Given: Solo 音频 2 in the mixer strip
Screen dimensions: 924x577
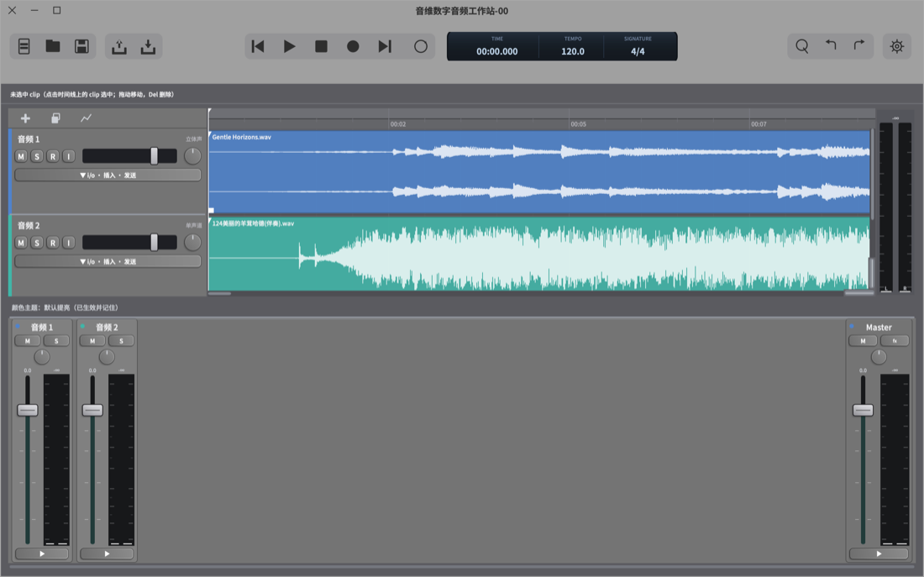Looking at the screenshot, I should click(122, 341).
